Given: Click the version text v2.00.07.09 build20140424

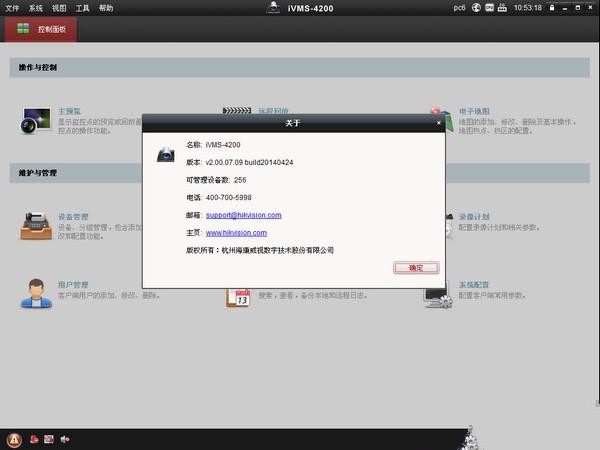Looking at the screenshot, I should [x=249, y=162].
